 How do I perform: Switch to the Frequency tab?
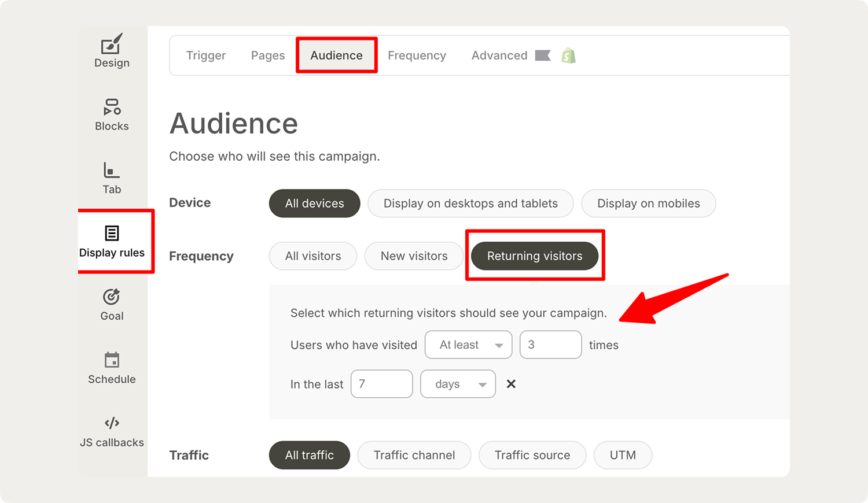coord(417,56)
